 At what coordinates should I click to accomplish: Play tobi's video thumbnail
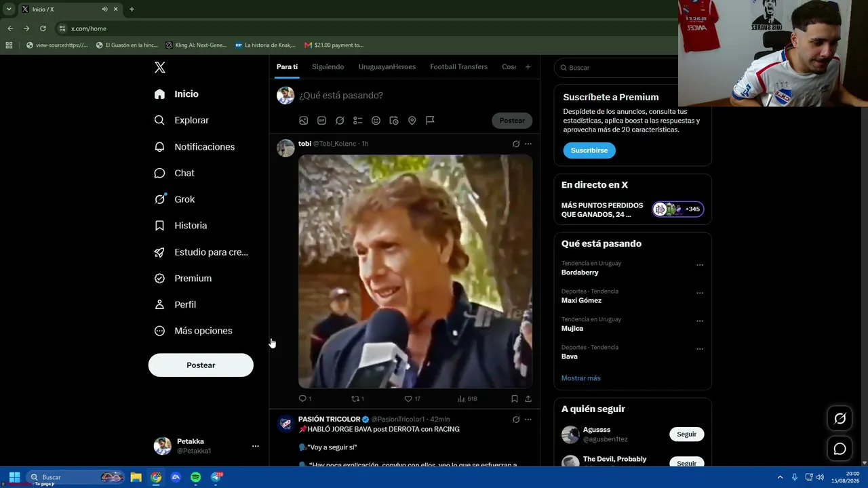tap(415, 272)
